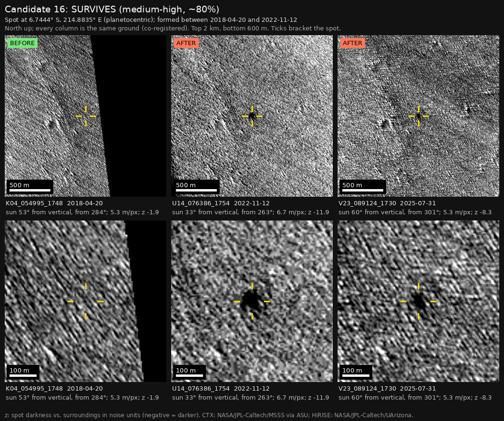The height and width of the screenshot is (421, 504).
Task: Open the bottom V23_089124_1730 600 m image
Action: pyautogui.click(x=418, y=301)
